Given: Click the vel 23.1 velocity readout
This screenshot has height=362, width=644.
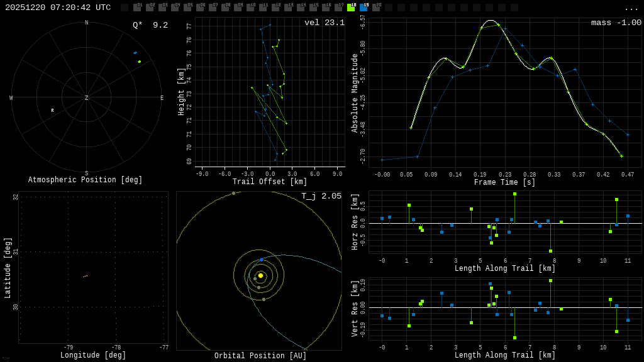Looking at the screenshot, I should pyautogui.click(x=324, y=23).
